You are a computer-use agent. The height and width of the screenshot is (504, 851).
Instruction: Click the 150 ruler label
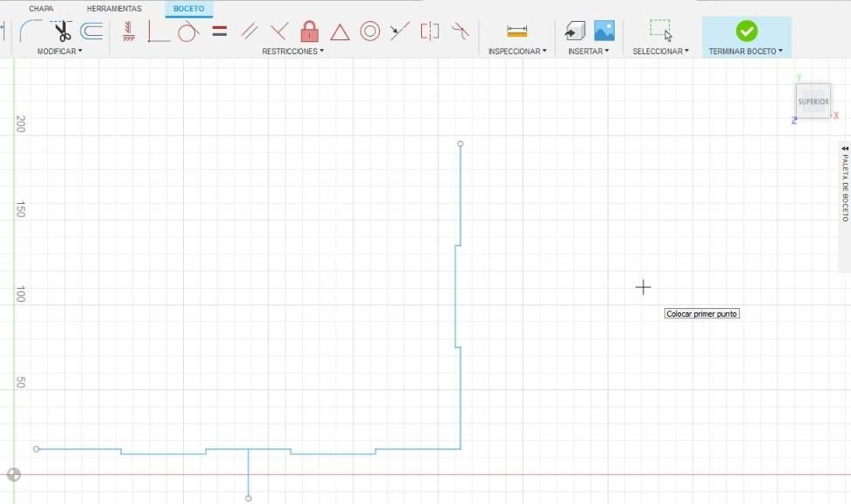tap(21, 209)
